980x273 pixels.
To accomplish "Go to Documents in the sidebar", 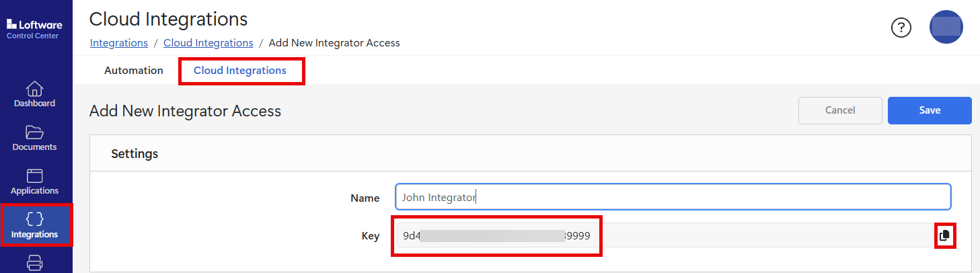I will click(x=35, y=139).
